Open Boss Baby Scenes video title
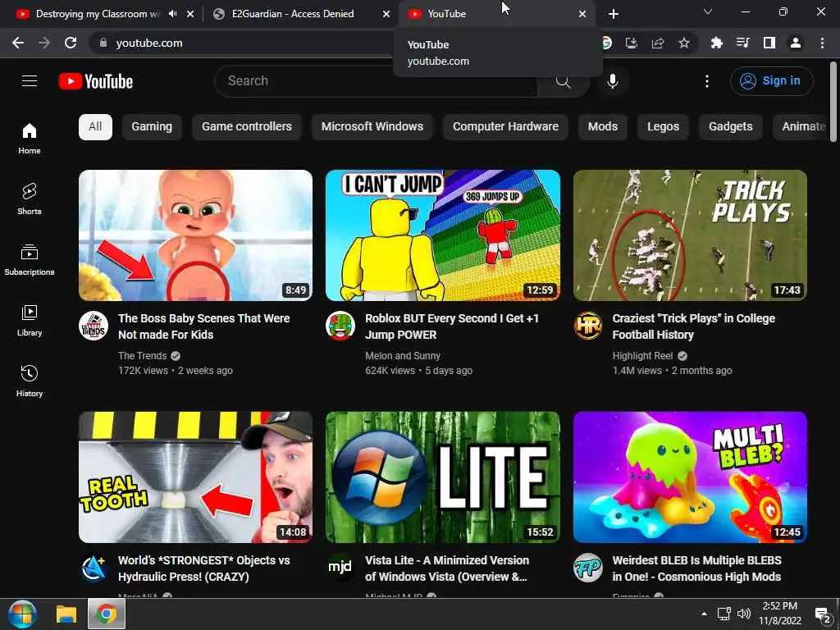The image size is (840, 630). (x=204, y=326)
